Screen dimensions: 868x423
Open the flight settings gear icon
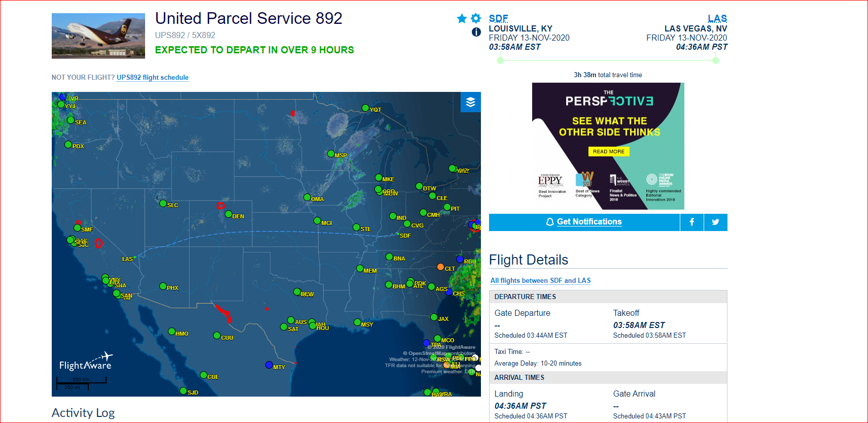476,19
